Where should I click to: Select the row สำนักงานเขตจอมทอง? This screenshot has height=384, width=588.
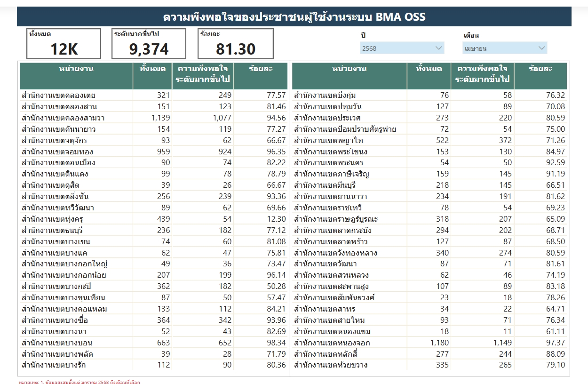153,152
